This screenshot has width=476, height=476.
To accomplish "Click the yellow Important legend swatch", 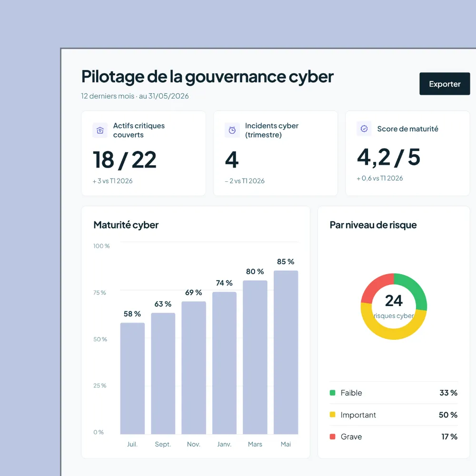I will click(x=332, y=415).
